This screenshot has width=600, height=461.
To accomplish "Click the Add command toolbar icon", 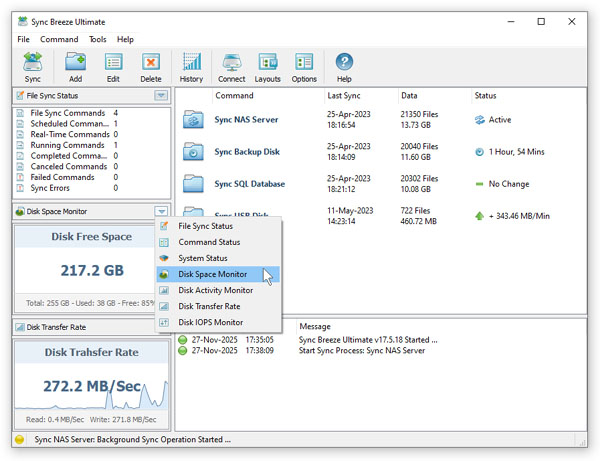I will click(75, 62).
